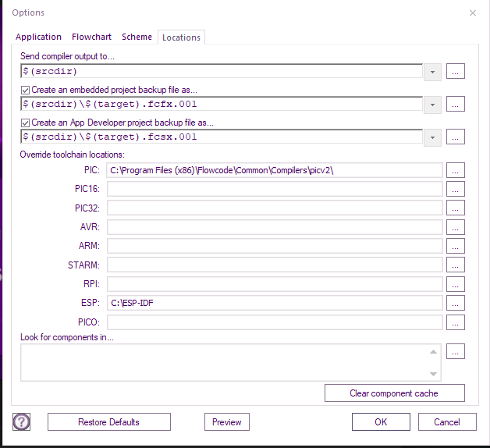Uncheck App Developer project backup option
The width and height of the screenshot is (490, 448).
click(26, 123)
